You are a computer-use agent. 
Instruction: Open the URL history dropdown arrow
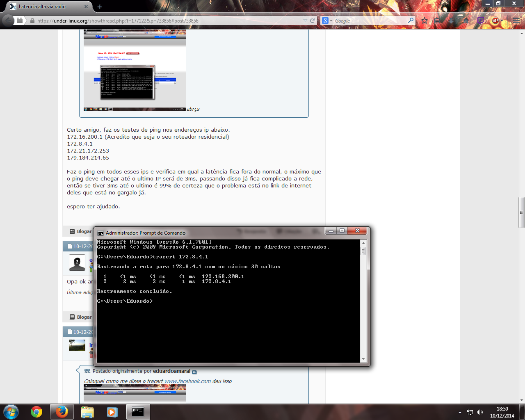click(x=305, y=21)
